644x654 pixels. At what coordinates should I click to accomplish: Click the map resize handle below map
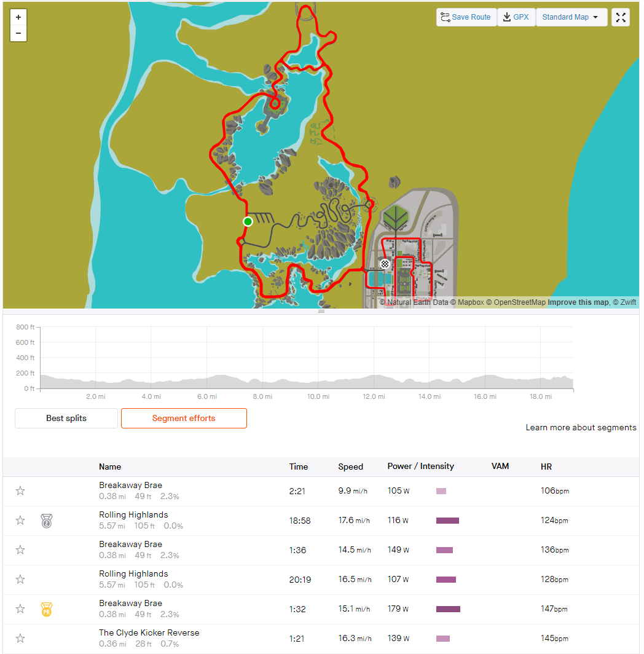[x=321, y=312]
